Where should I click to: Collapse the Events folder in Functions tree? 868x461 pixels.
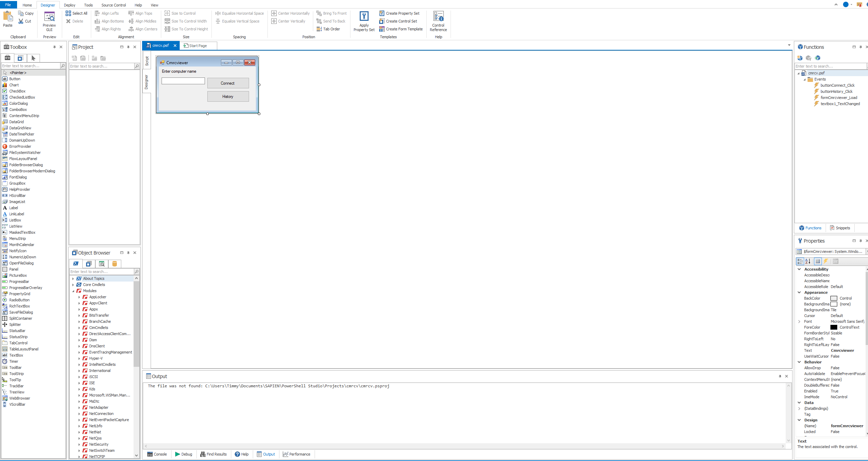click(805, 79)
